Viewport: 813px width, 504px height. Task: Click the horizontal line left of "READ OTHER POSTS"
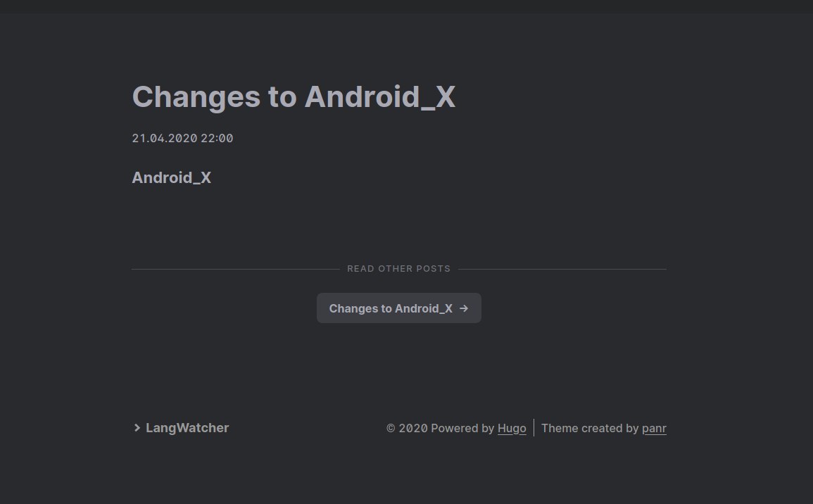(235, 269)
